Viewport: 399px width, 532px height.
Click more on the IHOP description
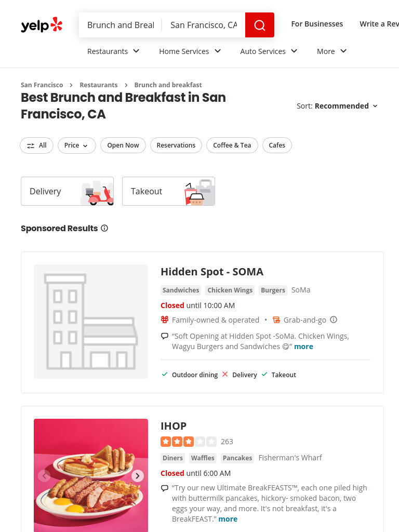pyautogui.click(x=228, y=519)
